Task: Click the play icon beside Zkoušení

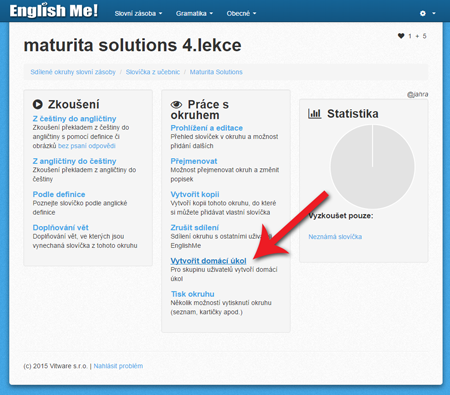Action: [x=38, y=104]
